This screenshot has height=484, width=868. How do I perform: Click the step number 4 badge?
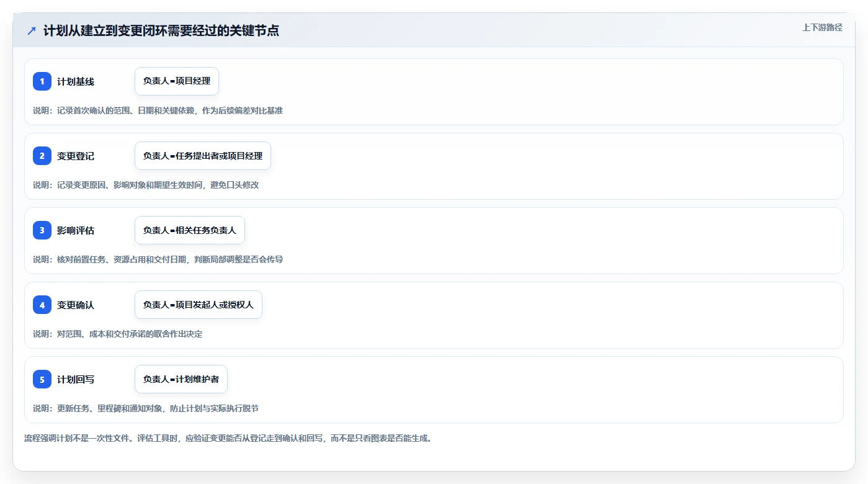pyautogui.click(x=42, y=305)
